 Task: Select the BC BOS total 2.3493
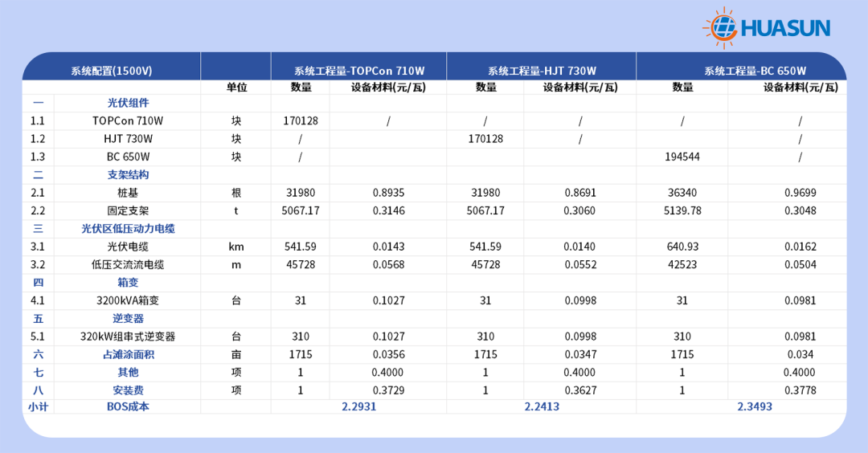point(755,407)
